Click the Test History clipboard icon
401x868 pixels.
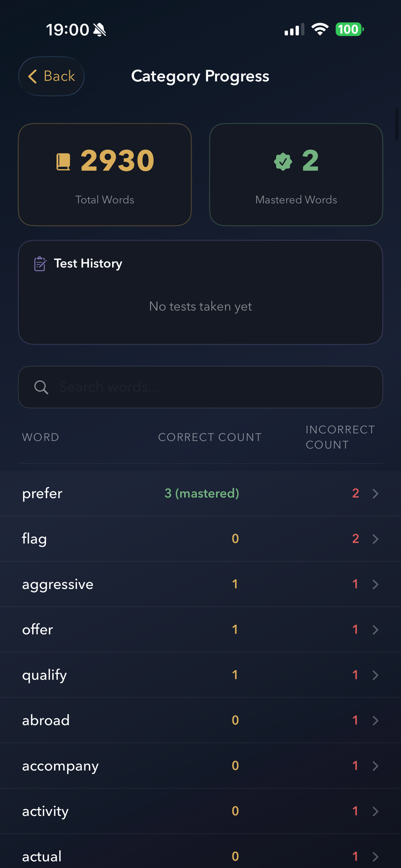point(40,263)
